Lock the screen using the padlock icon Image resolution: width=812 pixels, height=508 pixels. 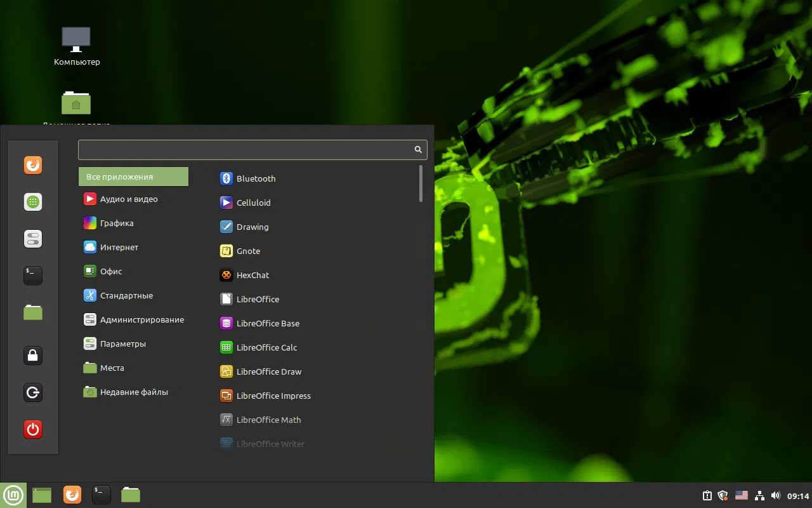click(32, 355)
